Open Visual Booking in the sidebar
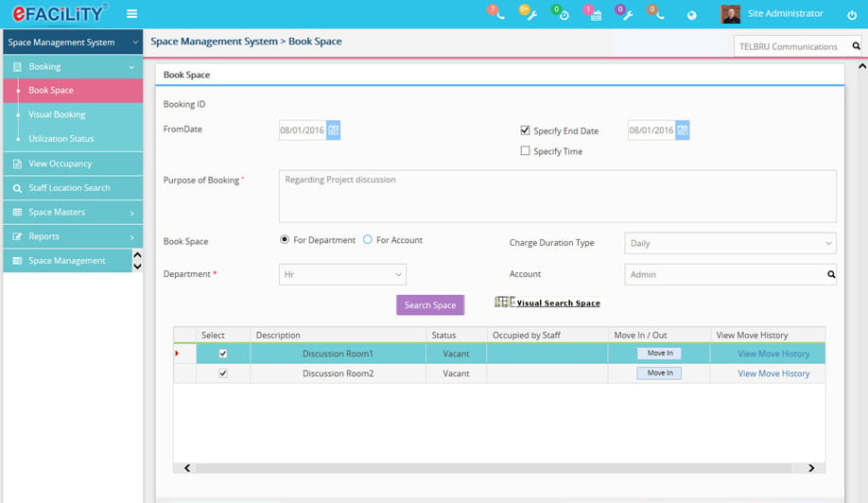The width and height of the screenshot is (868, 503). pyautogui.click(x=57, y=114)
